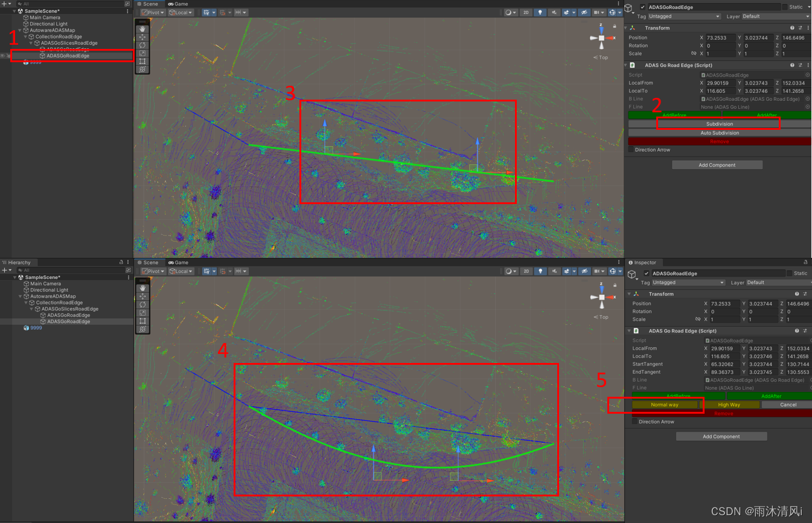This screenshot has height=523, width=812.
Task: Toggle hidden-objects eye icon in lower Scene toolbar
Action: pyautogui.click(x=584, y=271)
